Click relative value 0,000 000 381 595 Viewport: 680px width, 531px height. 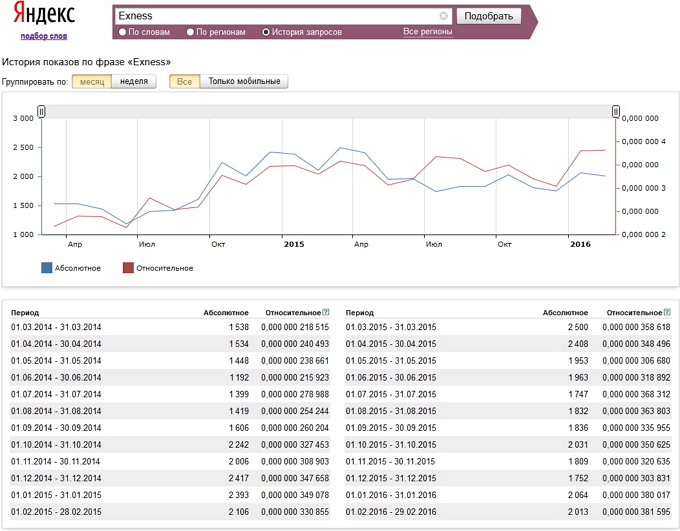click(636, 511)
